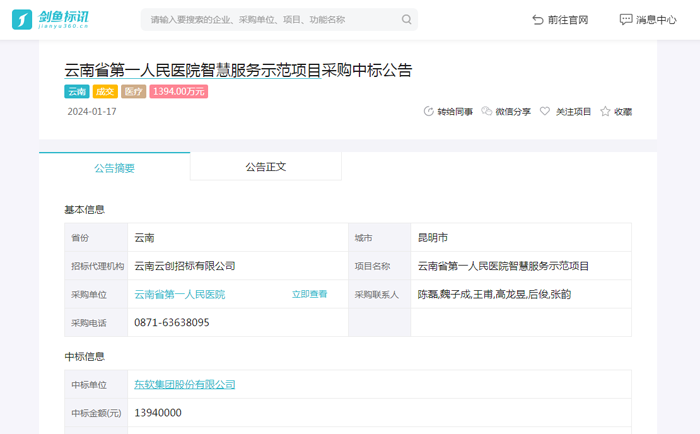
Task: Select the phone number 0871-63638095
Action: (x=172, y=322)
